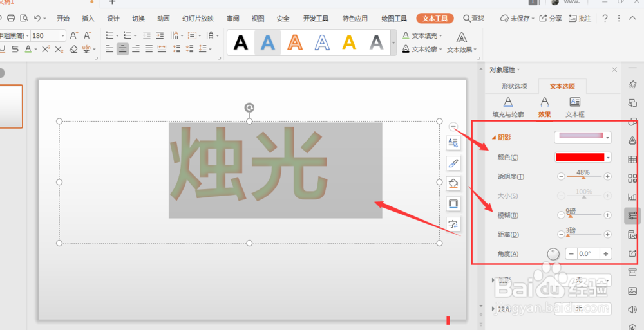
Task: Open font color A dropdown arrow
Action: 35,50
